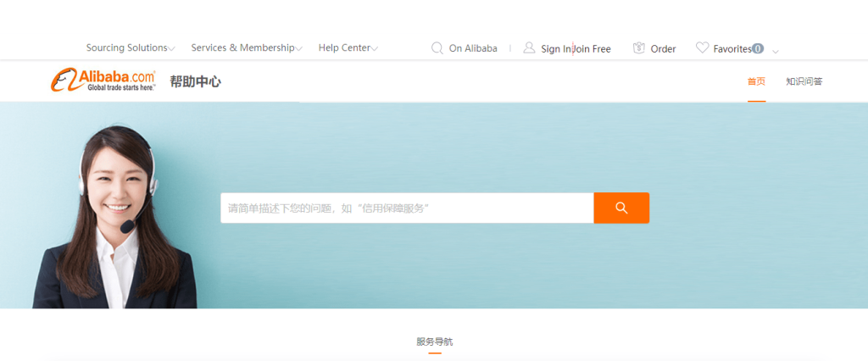Open the Sourcing Solutions menu
Viewport: 868px width, 361px height.
tap(127, 47)
